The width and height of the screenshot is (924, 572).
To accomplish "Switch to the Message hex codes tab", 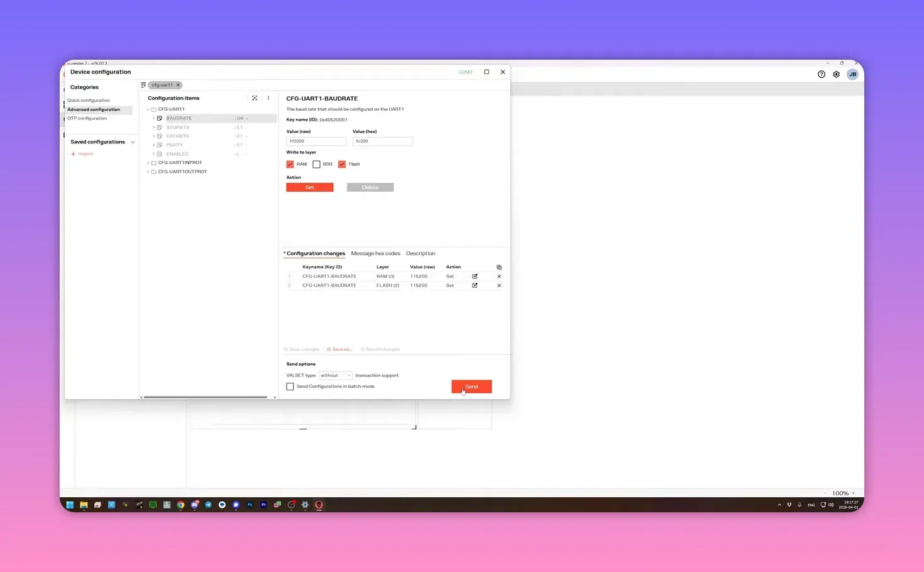I will (x=375, y=253).
